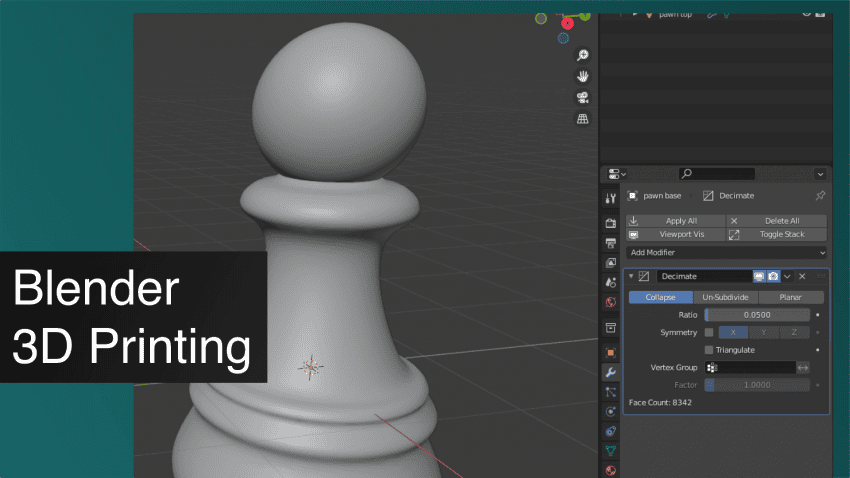Select symmetry axis Z
Viewport: 850px width, 478px height.
[x=794, y=332]
